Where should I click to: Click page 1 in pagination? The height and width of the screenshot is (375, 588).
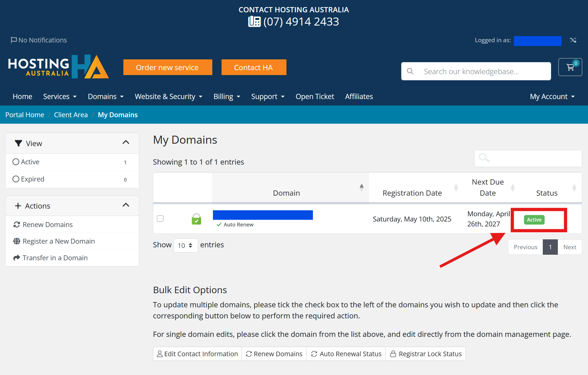click(x=550, y=247)
